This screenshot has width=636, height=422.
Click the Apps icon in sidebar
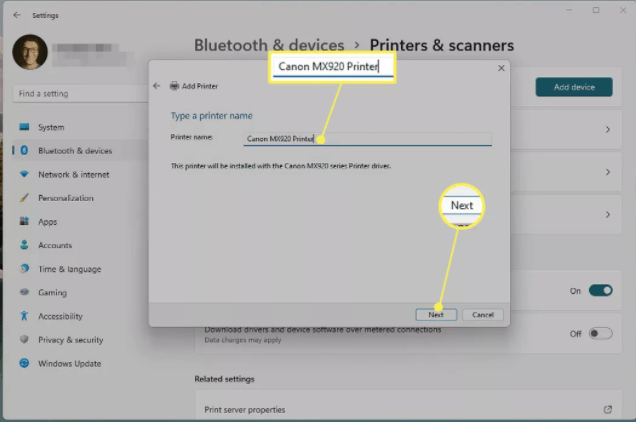24,221
